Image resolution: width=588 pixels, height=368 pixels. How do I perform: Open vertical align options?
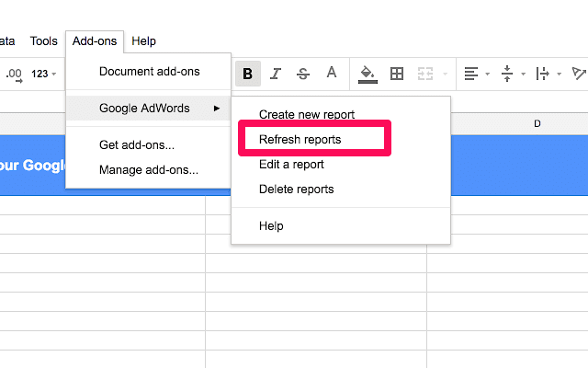[x=507, y=74]
